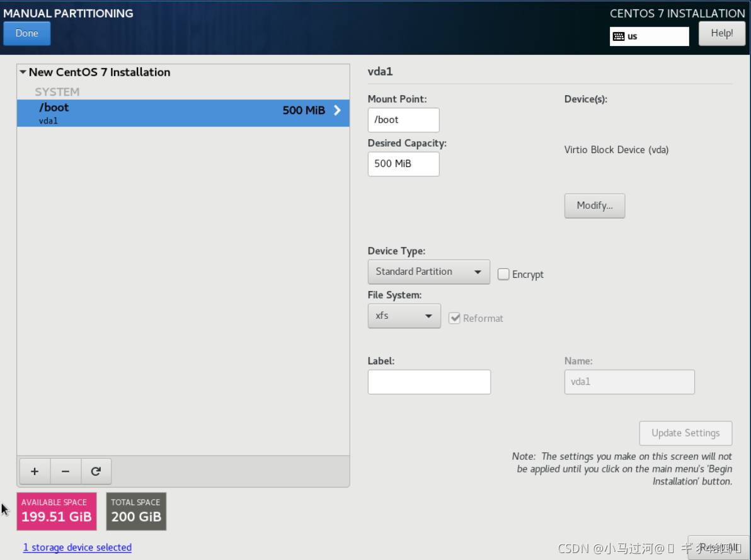The image size is (751, 560).
Task: Open the Device Type dropdown
Action: 428,271
